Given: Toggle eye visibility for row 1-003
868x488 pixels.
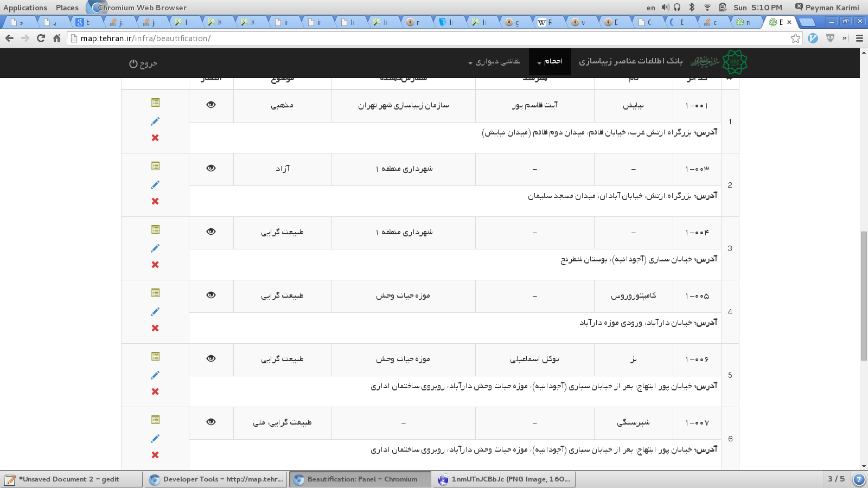Looking at the screenshot, I should tap(211, 168).
